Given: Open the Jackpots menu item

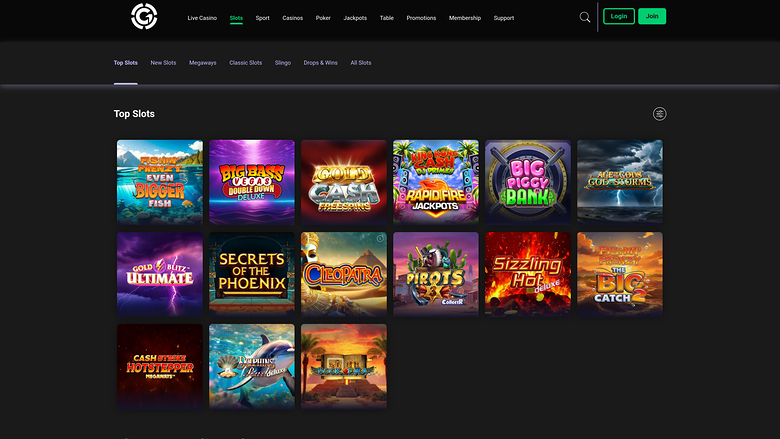Looking at the screenshot, I should (355, 18).
